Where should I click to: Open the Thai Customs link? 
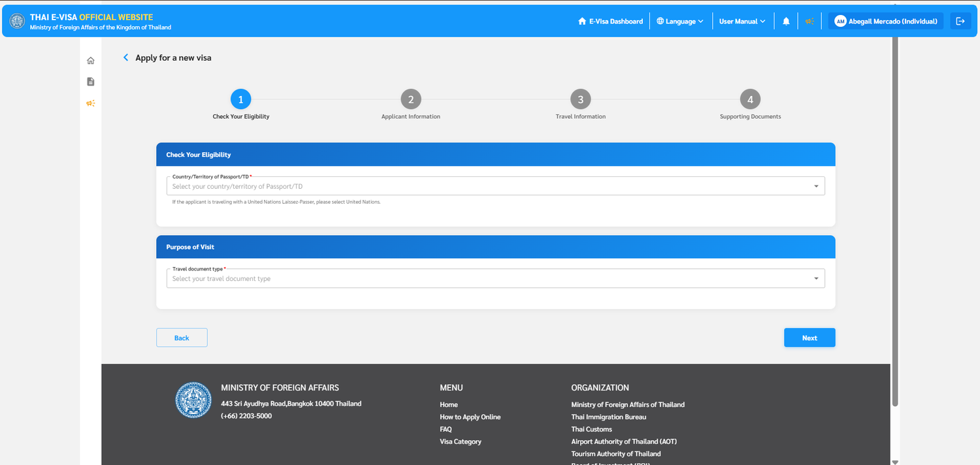(x=592, y=429)
